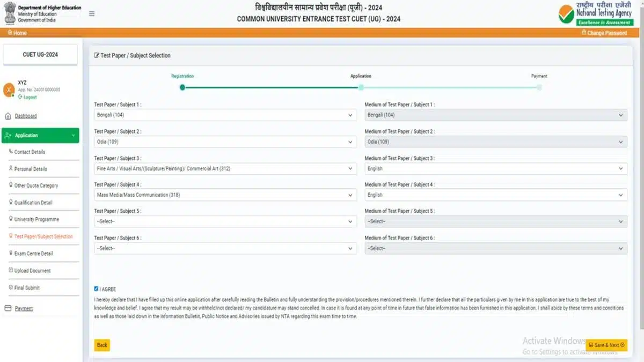Click the App. No. 240310000035 text

coord(39,90)
